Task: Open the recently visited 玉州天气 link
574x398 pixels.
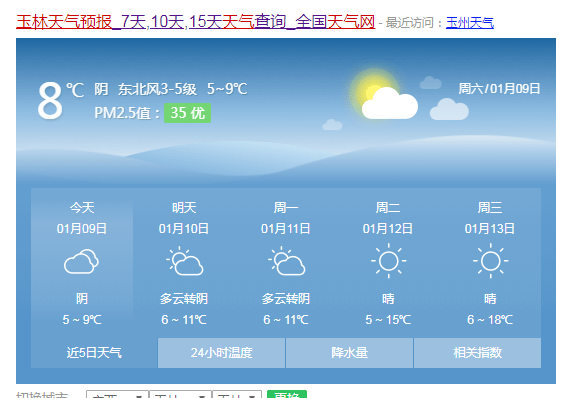Action: coord(470,23)
